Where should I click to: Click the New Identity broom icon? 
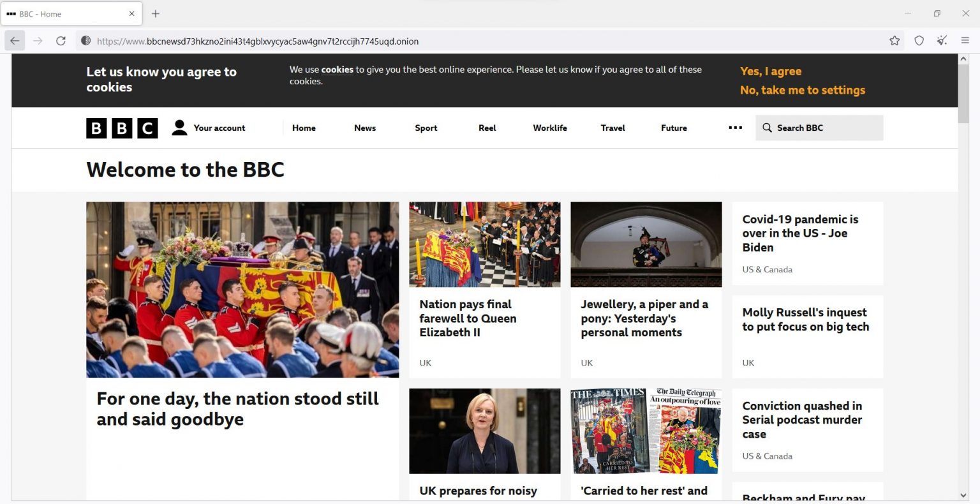click(x=942, y=41)
